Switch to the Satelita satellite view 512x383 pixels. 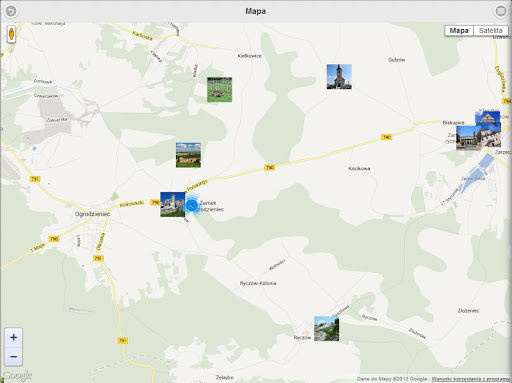(491, 31)
